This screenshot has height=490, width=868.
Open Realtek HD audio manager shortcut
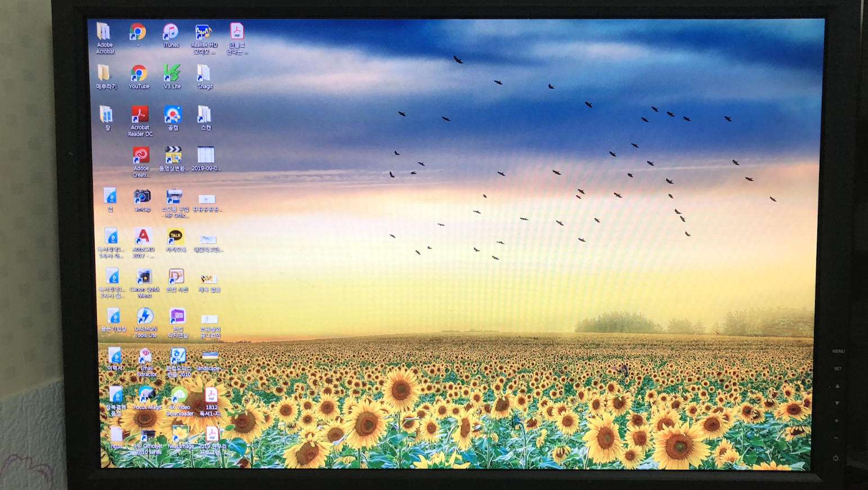pyautogui.click(x=204, y=39)
